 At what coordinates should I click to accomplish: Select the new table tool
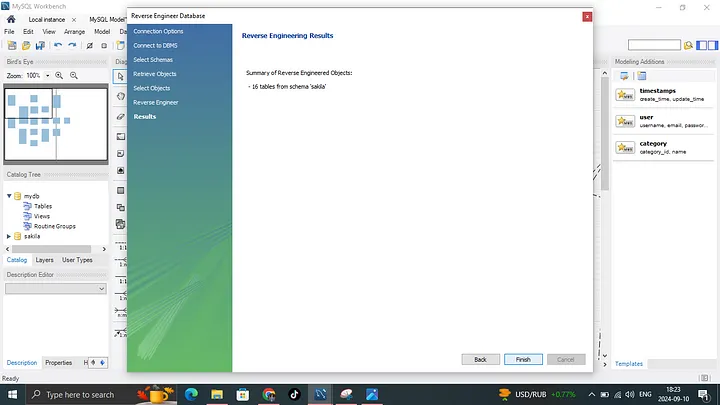click(x=121, y=190)
